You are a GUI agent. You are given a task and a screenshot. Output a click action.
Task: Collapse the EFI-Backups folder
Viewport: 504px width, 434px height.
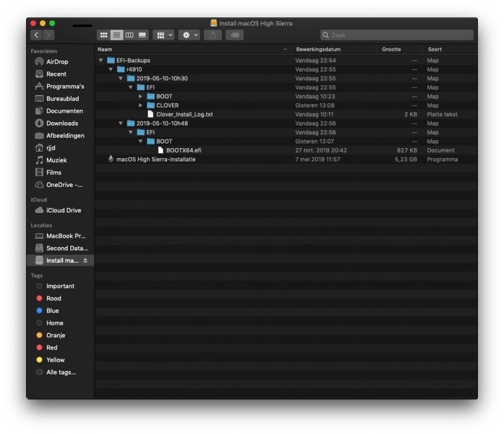[101, 61]
